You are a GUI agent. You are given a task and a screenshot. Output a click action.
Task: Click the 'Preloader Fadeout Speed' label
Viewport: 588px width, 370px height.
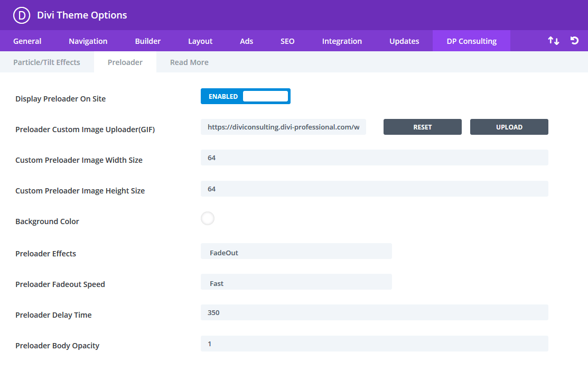(60, 284)
